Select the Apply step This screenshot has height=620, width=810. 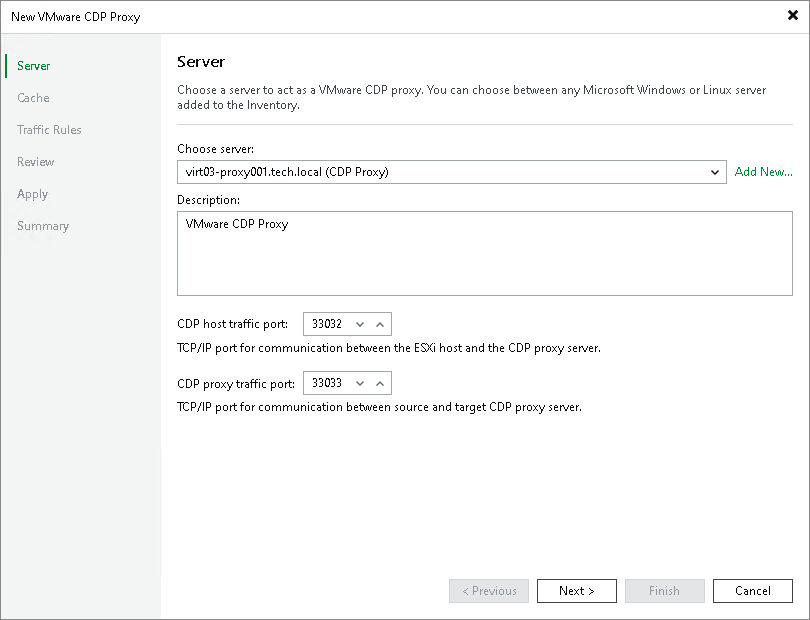(33, 194)
